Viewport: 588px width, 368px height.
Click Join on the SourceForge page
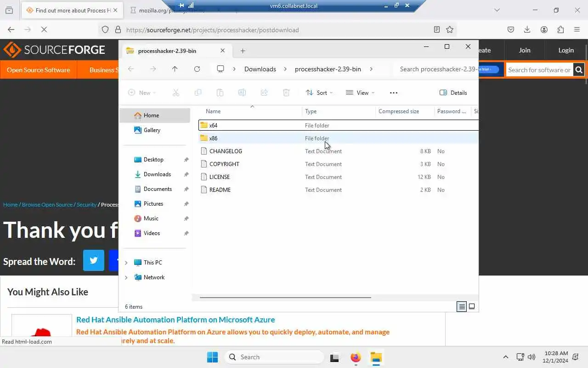tap(525, 50)
